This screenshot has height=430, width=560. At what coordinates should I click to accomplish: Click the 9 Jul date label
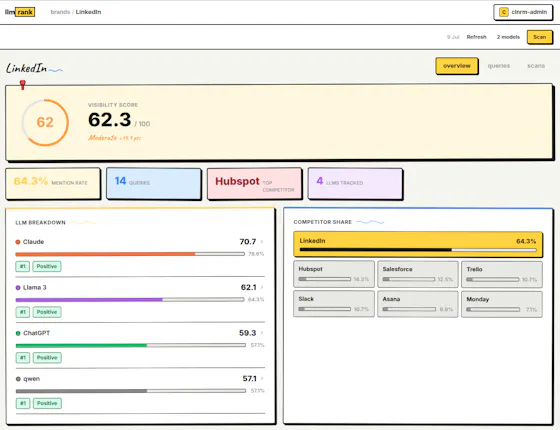pos(453,37)
